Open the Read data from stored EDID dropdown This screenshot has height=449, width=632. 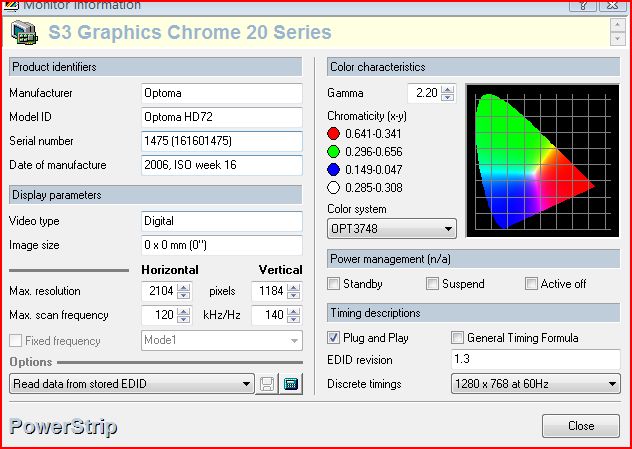131,384
